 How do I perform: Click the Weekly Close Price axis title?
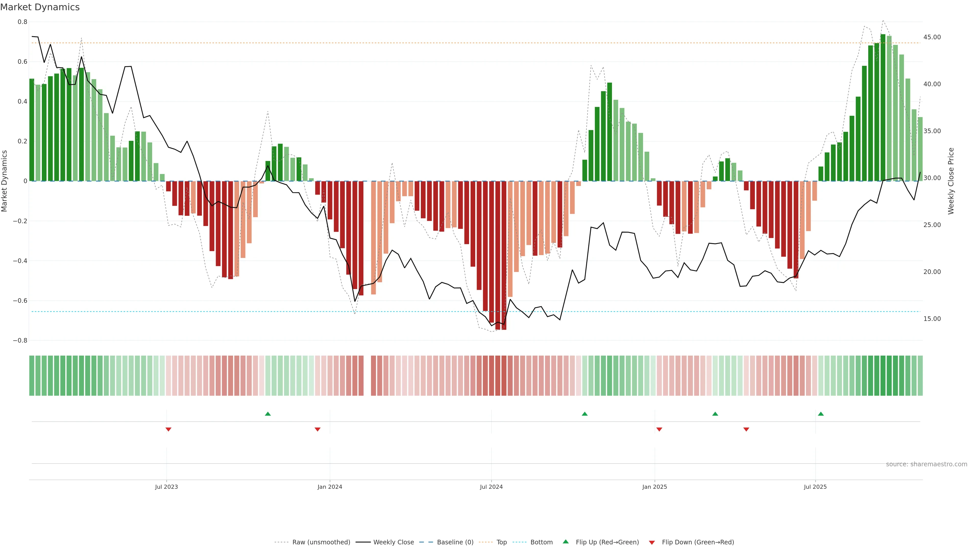[x=951, y=181]
